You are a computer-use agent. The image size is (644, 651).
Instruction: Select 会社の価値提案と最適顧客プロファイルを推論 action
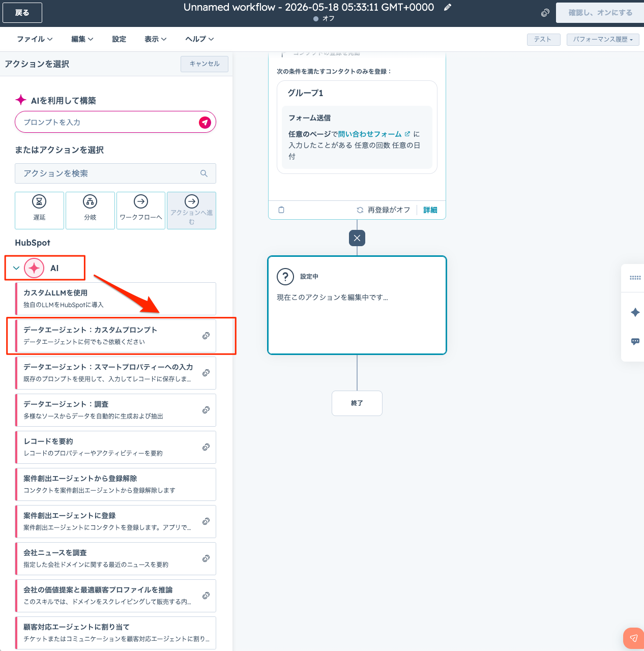pyautogui.click(x=116, y=596)
